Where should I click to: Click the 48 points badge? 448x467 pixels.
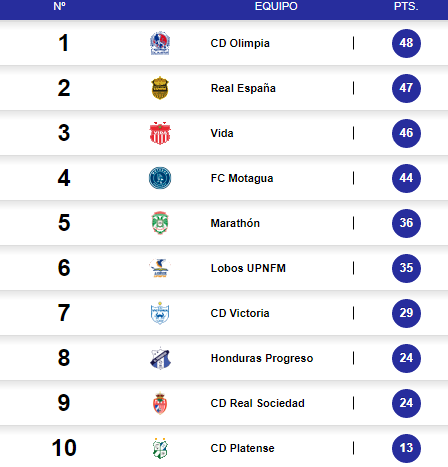coord(406,43)
